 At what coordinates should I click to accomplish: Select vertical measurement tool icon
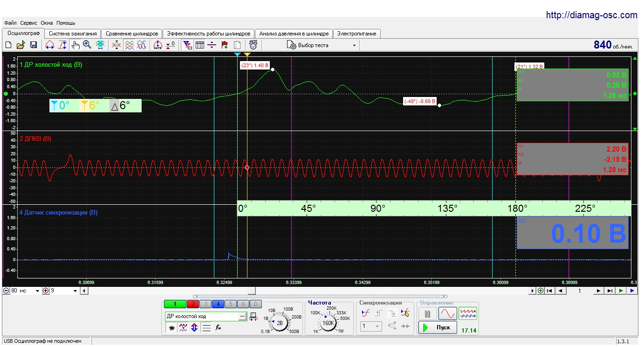tap(62, 45)
